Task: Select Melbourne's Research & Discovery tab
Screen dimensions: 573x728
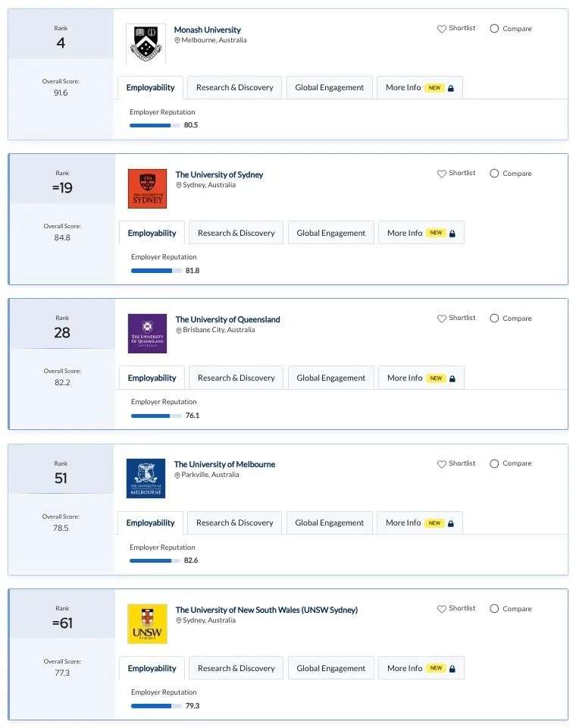Action: pyautogui.click(x=234, y=522)
